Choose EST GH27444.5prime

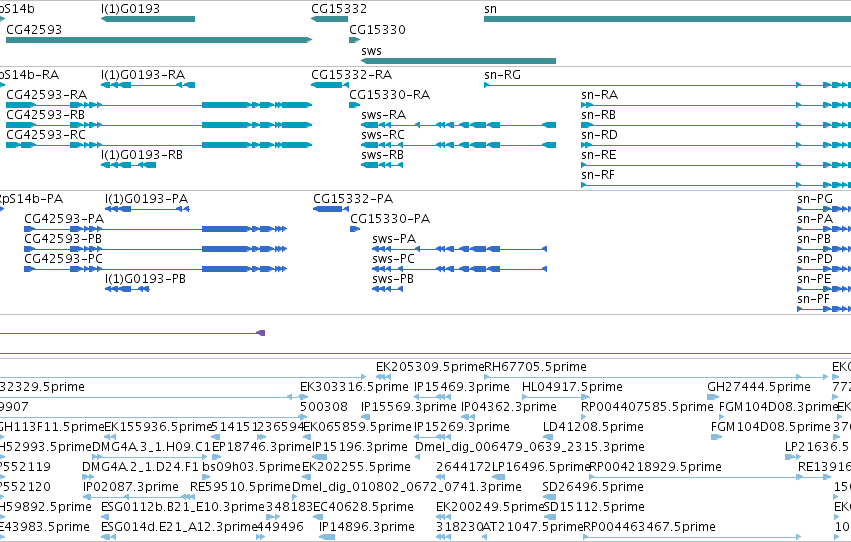coord(759,387)
